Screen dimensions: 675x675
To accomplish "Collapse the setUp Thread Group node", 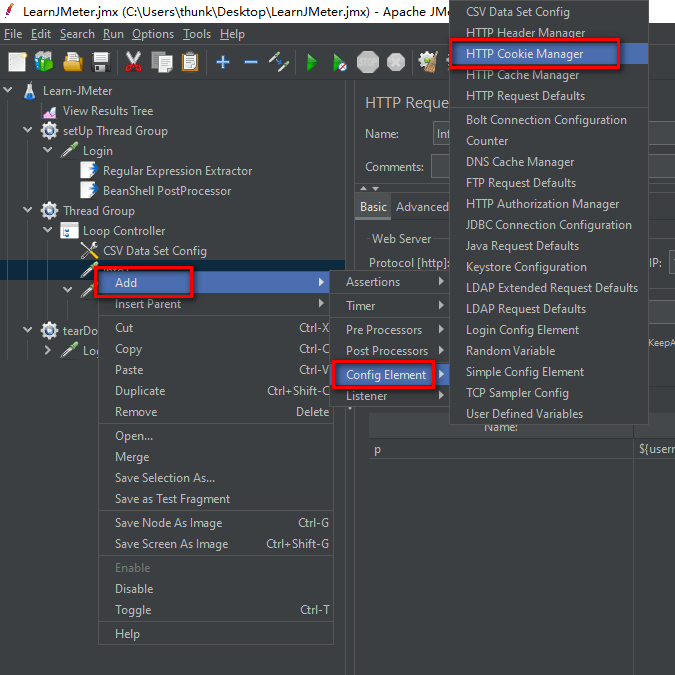I will coord(28,130).
